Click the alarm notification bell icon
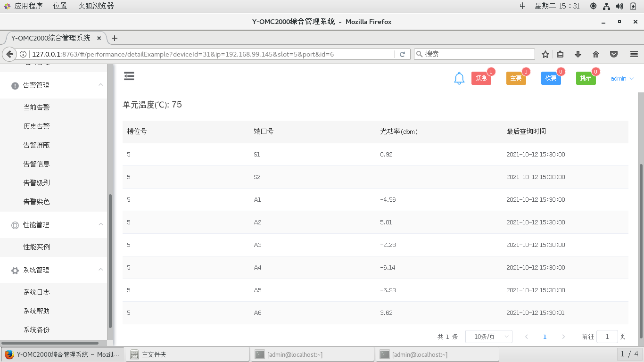644x362 pixels. (459, 79)
